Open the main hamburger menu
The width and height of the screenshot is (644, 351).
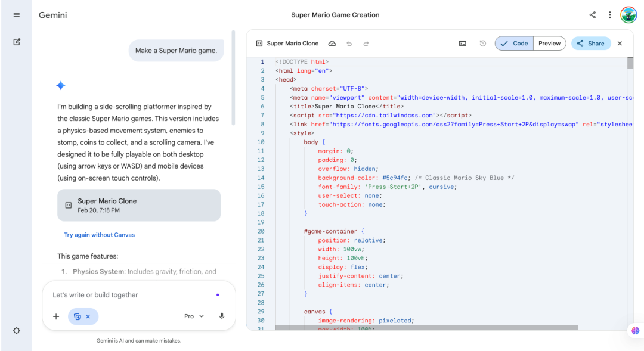click(x=17, y=15)
